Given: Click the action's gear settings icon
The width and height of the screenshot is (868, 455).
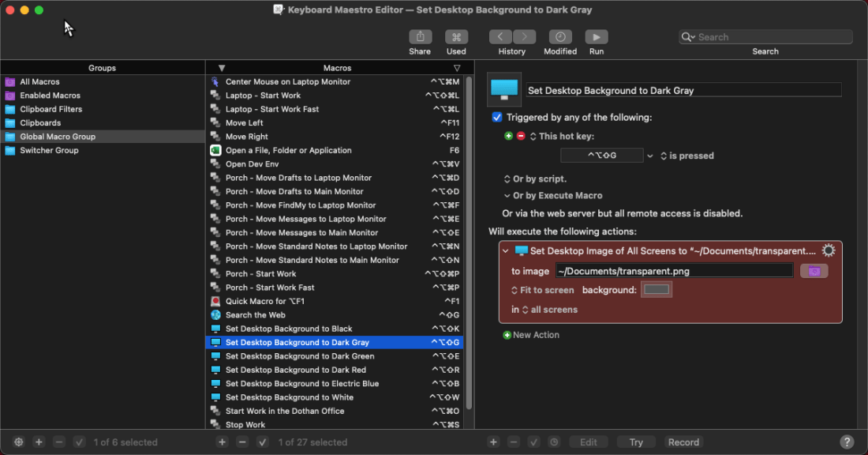Looking at the screenshot, I should [x=828, y=250].
